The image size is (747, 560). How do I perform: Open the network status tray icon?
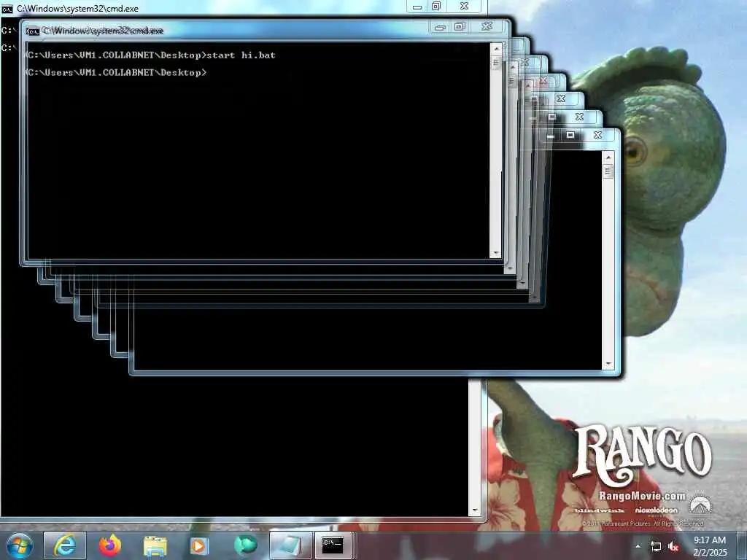[x=656, y=547]
